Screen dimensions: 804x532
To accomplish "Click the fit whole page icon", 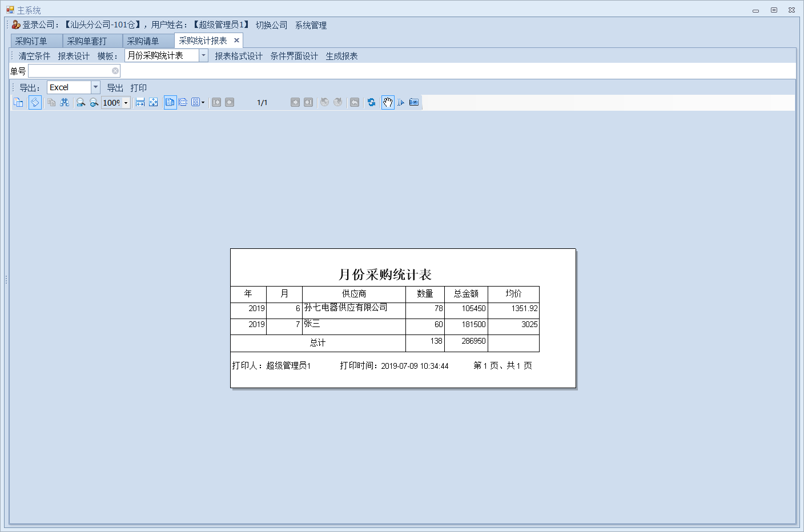I will (x=154, y=102).
